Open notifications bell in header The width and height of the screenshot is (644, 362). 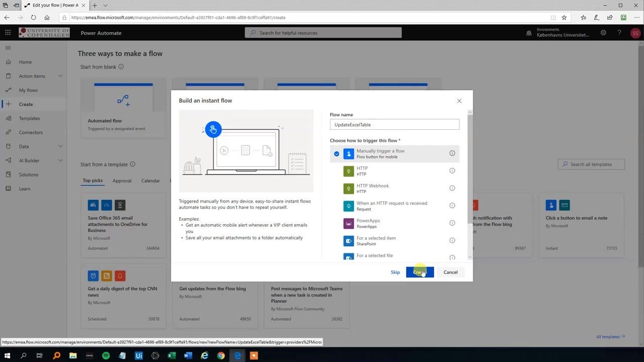(x=529, y=33)
